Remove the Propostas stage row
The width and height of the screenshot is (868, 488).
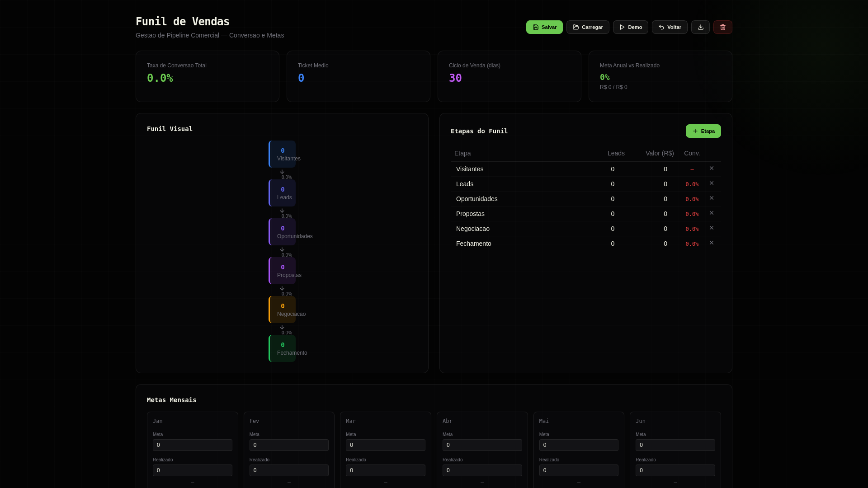click(x=712, y=213)
